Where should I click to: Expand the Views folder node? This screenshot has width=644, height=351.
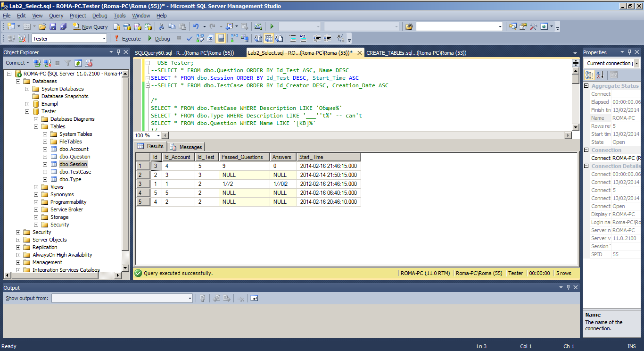coord(36,187)
